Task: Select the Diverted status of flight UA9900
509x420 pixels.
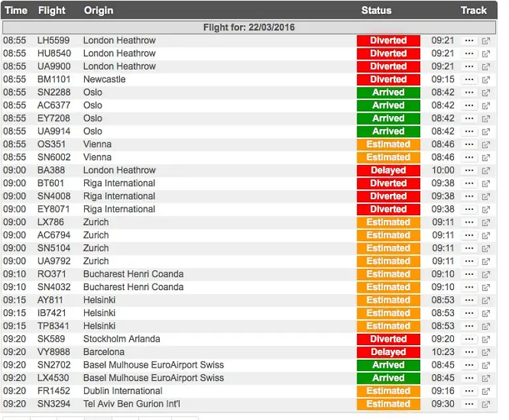Action: click(388, 66)
